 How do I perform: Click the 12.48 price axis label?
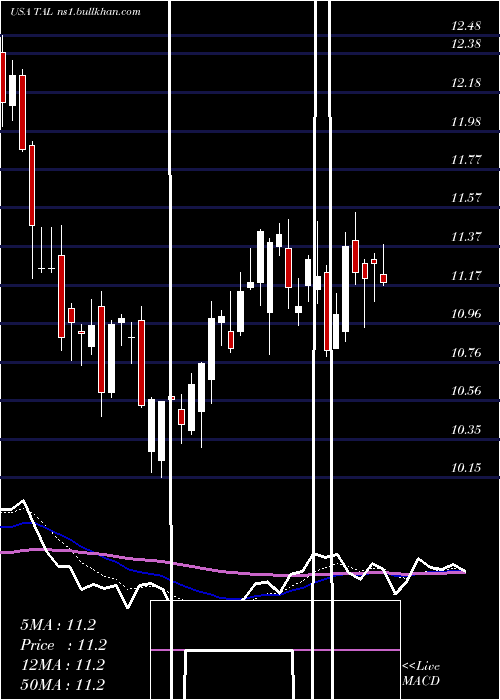click(466, 26)
